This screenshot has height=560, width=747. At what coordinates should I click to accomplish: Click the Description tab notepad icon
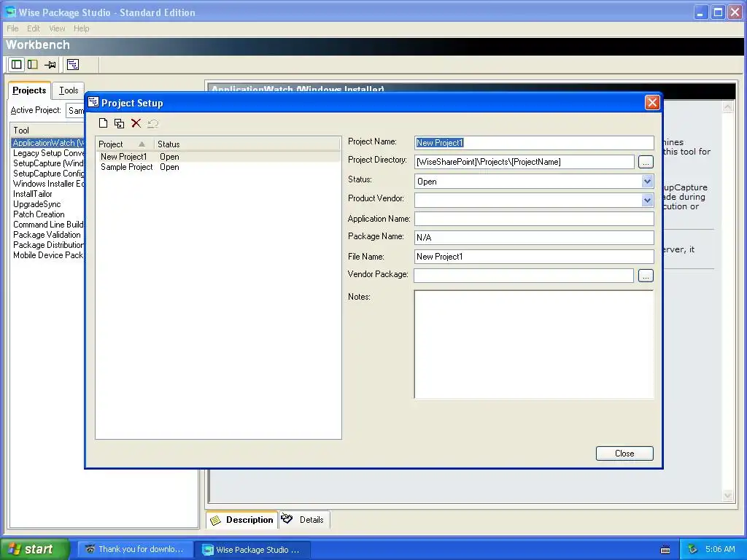[x=215, y=520]
